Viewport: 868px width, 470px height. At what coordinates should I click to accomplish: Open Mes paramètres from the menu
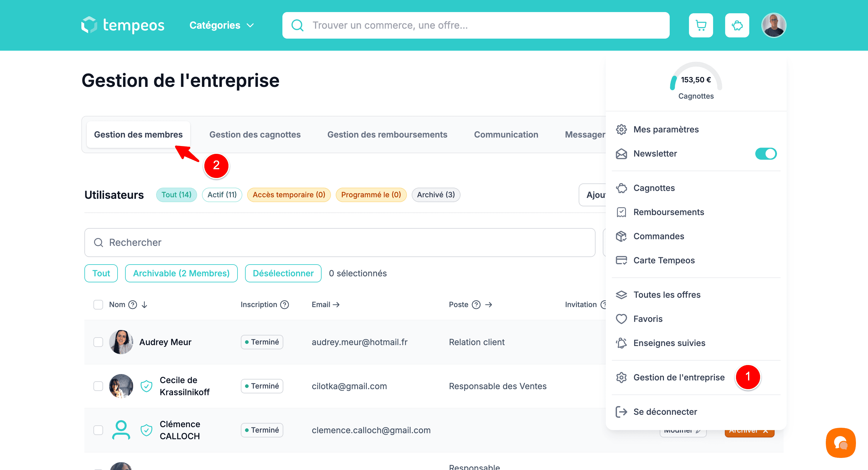click(665, 129)
